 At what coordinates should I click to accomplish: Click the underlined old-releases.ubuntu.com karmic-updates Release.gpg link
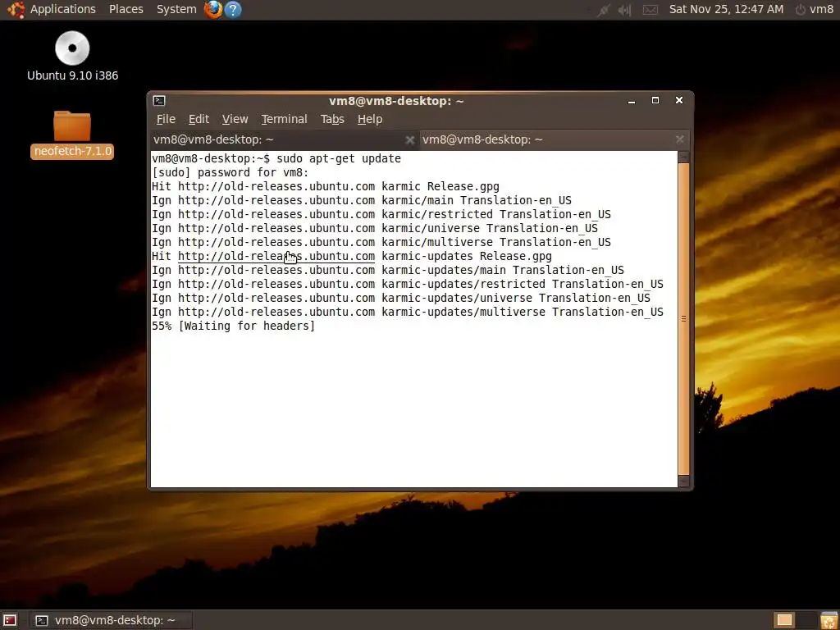click(276, 256)
